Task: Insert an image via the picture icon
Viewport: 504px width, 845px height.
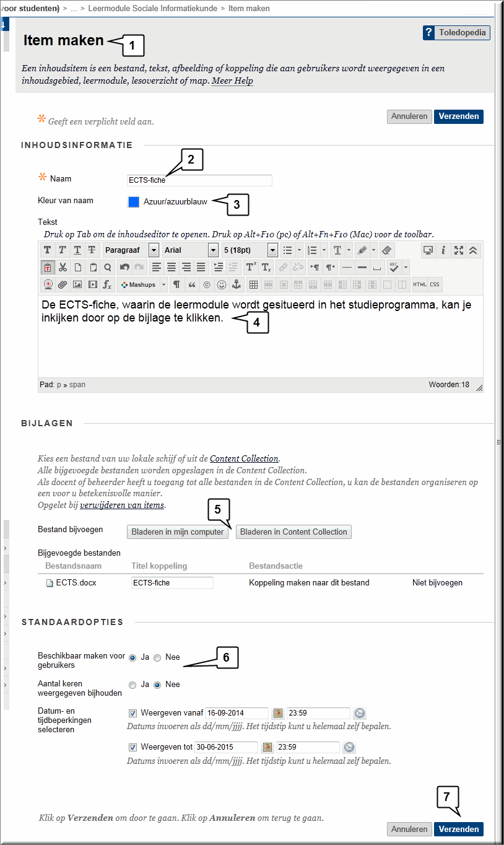Action: (x=77, y=285)
